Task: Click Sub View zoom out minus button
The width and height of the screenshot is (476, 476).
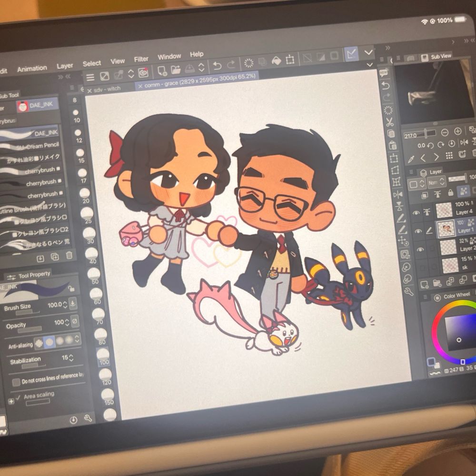Action: [x=445, y=132]
